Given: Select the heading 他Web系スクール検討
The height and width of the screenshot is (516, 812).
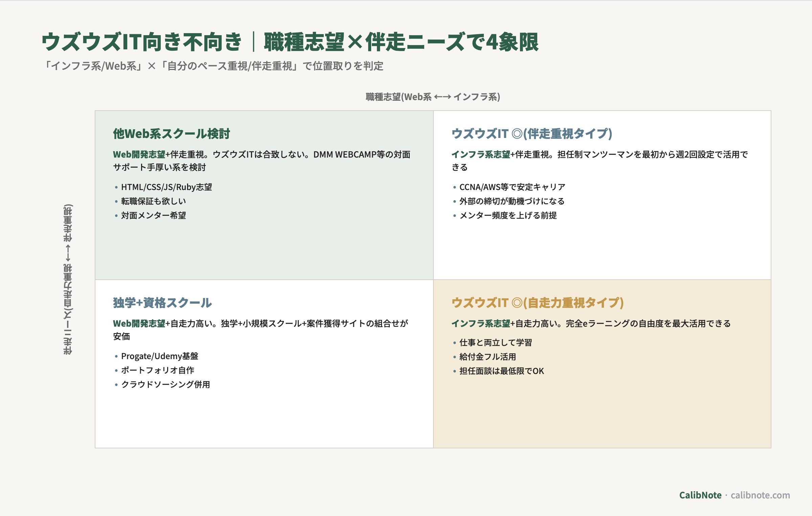Looking at the screenshot, I should pos(172,134).
